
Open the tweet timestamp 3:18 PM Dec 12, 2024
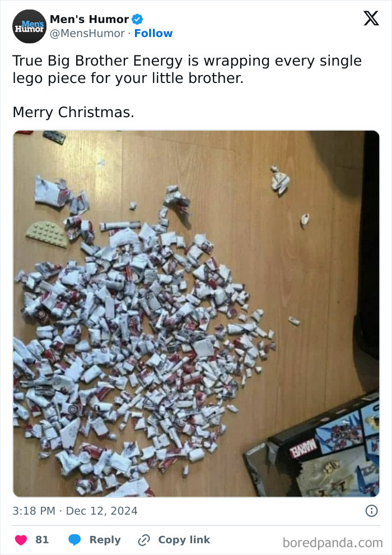coord(75,511)
